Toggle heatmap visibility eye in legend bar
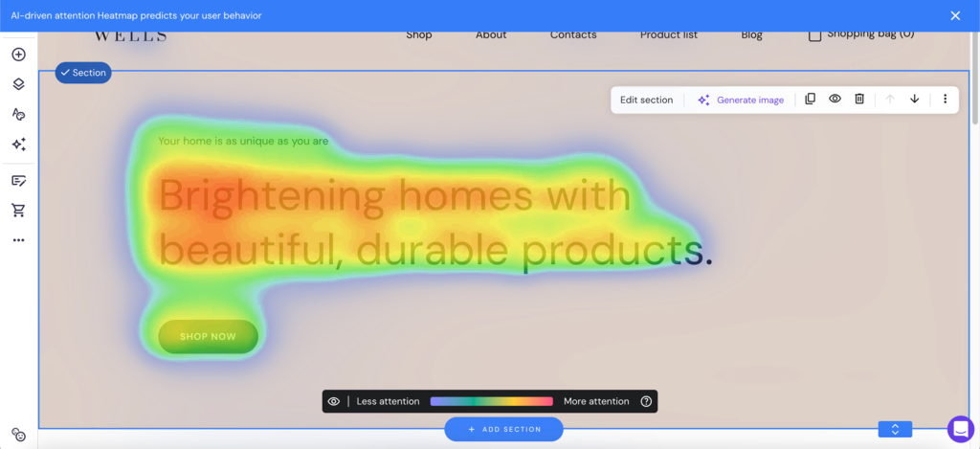Viewport: 980px width, 449px height. (334, 401)
